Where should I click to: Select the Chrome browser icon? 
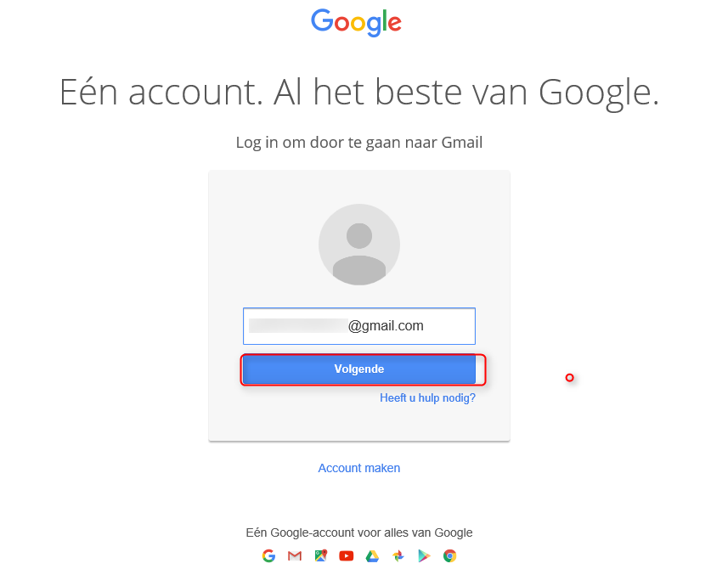tap(450, 556)
